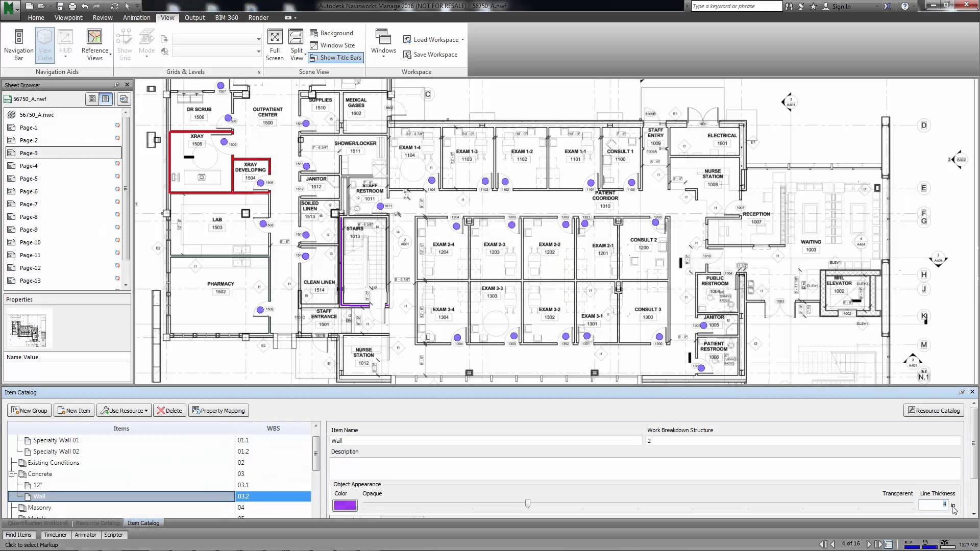Switch to the Quantification Workbook tab
The image size is (980, 551).
coord(37,522)
